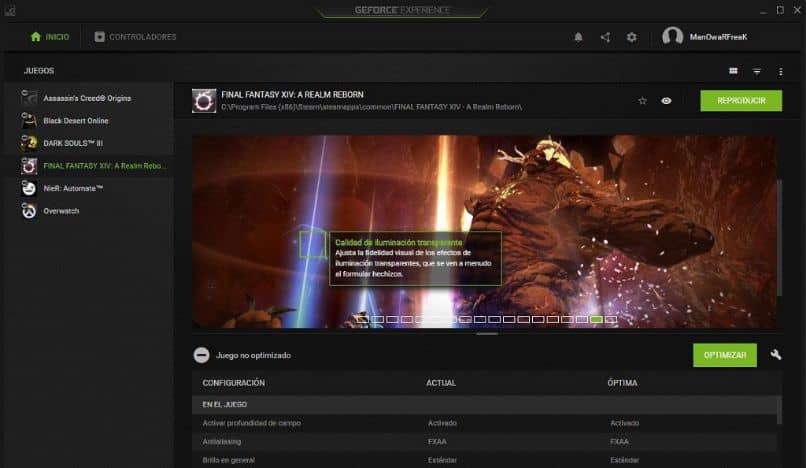806x468 pixels.
Task: Click the Final Fantasy XIV game logo
Action: coord(204,101)
